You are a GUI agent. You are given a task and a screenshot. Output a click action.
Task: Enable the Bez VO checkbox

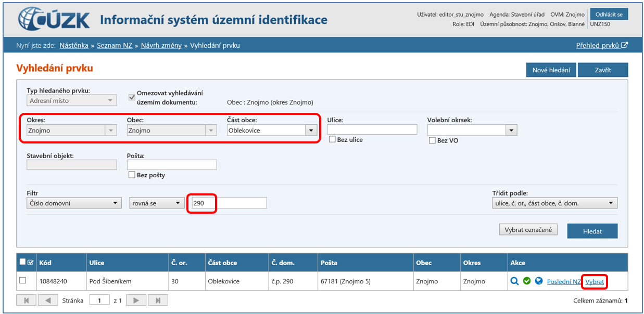(432, 140)
